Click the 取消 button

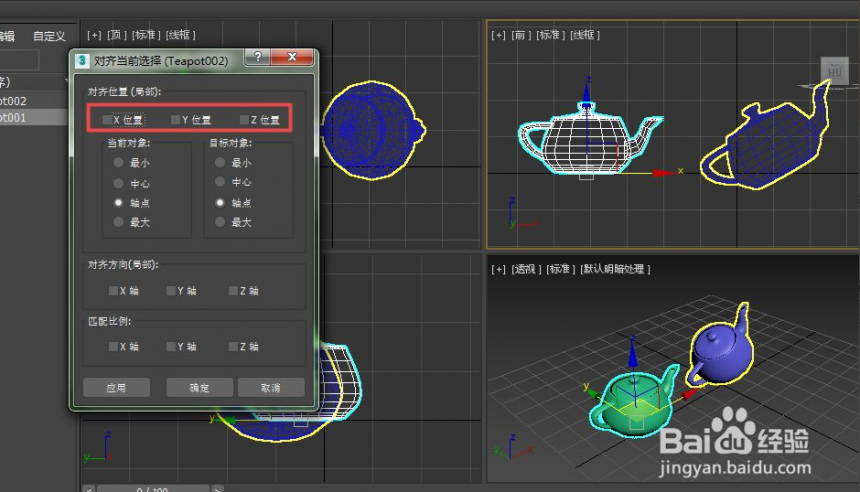click(x=271, y=388)
